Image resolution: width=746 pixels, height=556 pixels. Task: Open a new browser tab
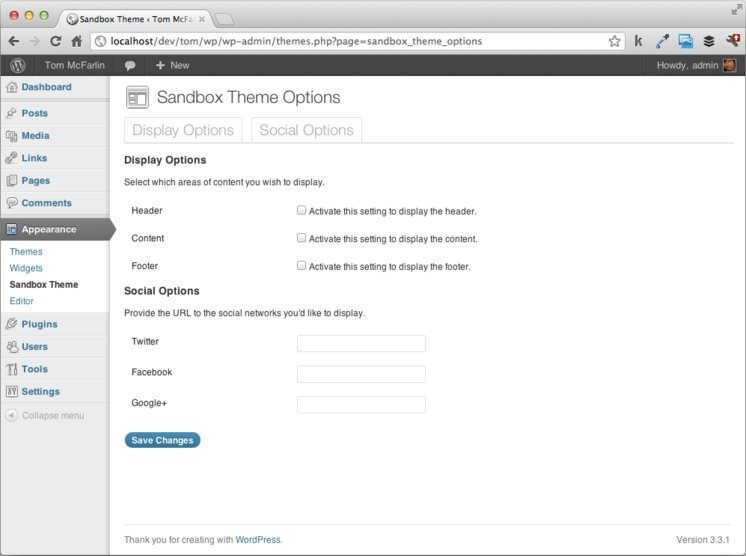224,19
